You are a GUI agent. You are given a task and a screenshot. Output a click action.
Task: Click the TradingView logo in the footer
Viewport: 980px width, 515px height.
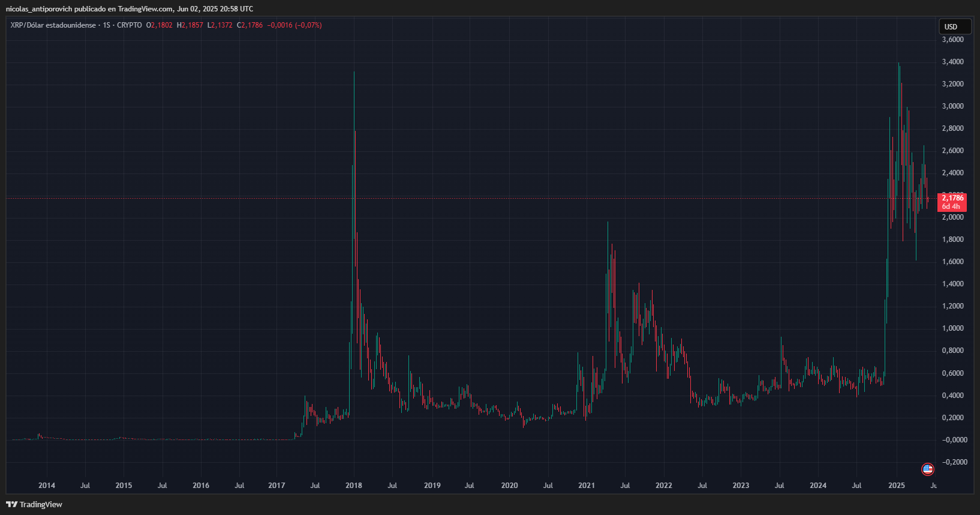tap(34, 504)
